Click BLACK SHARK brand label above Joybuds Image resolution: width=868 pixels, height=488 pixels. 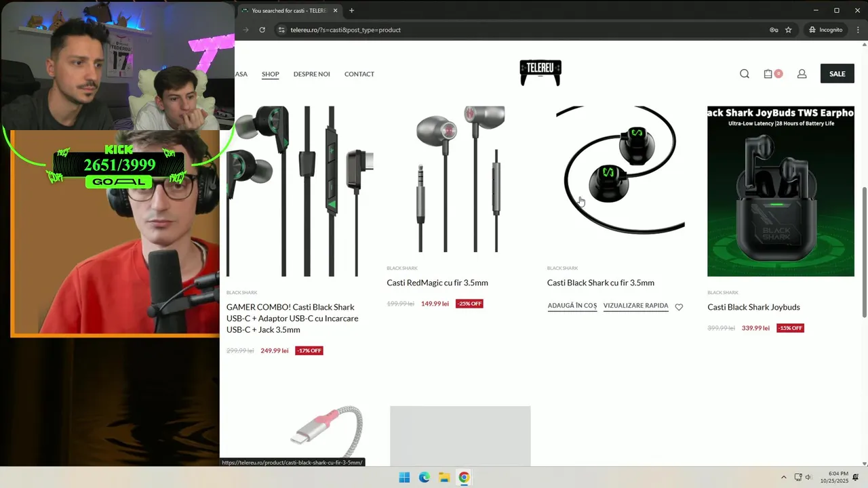pyautogui.click(x=723, y=293)
